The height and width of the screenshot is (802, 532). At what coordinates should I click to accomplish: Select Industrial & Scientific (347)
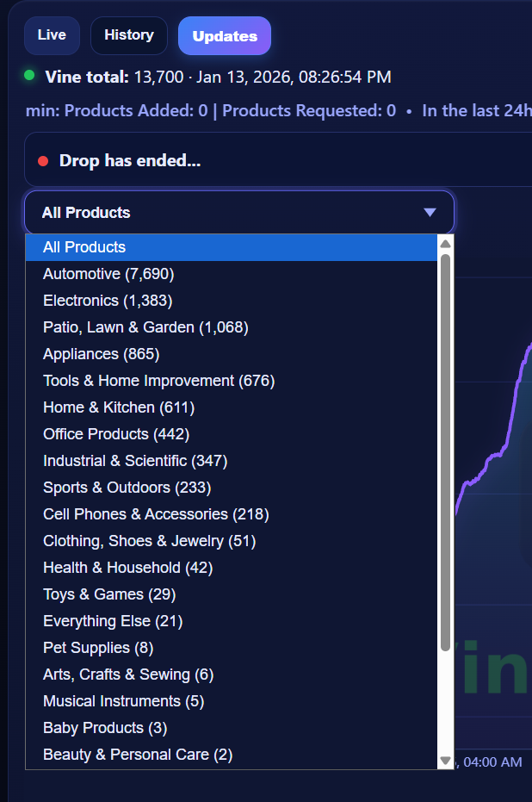tap(232, 460)
